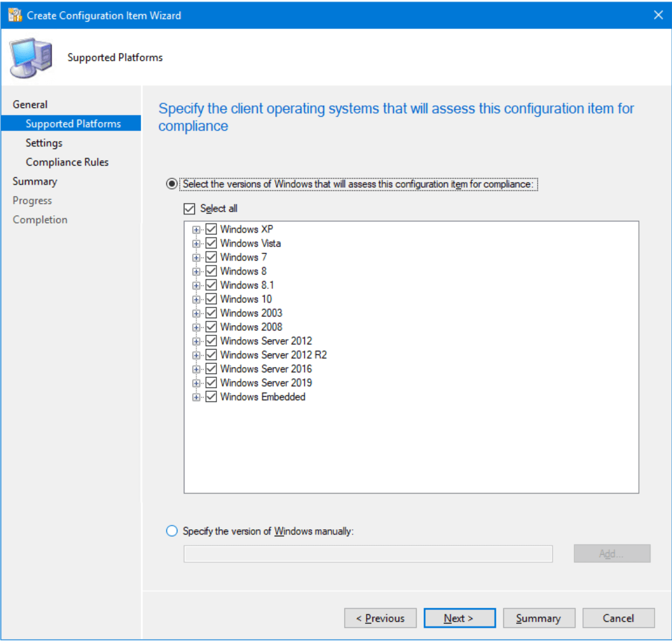Disable the Windows Server 2016 checkbox
Screen dimensions: 672x642
(211, 369)
